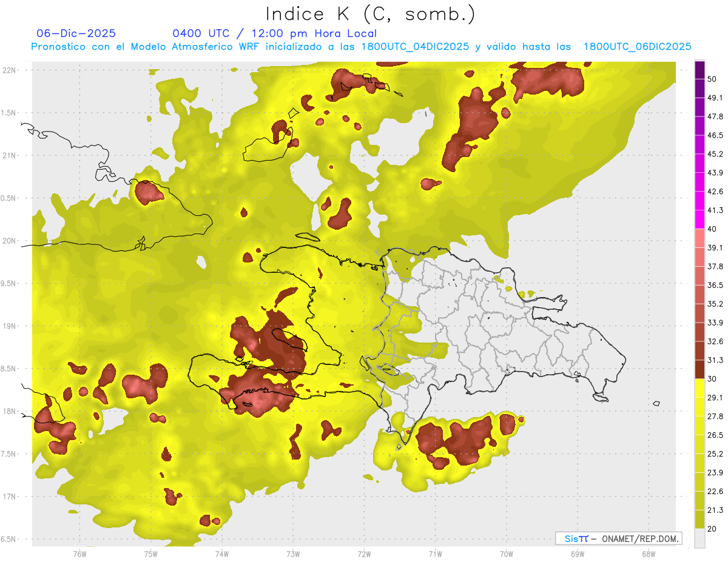
Task: Click the '19N' latitude label
Action: 10,326
